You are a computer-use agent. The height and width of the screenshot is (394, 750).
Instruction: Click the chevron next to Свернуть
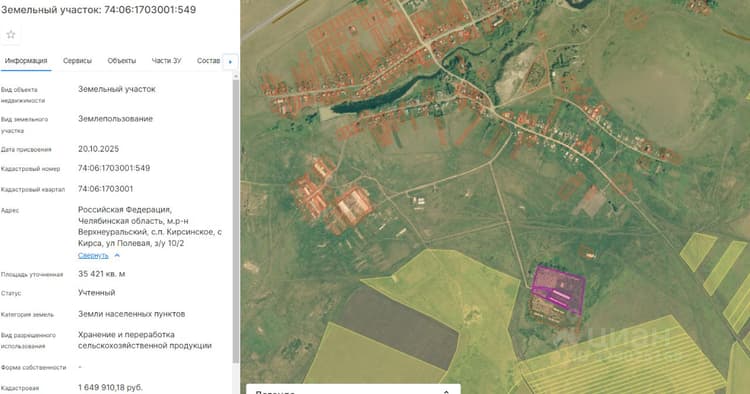click(117, 255)
